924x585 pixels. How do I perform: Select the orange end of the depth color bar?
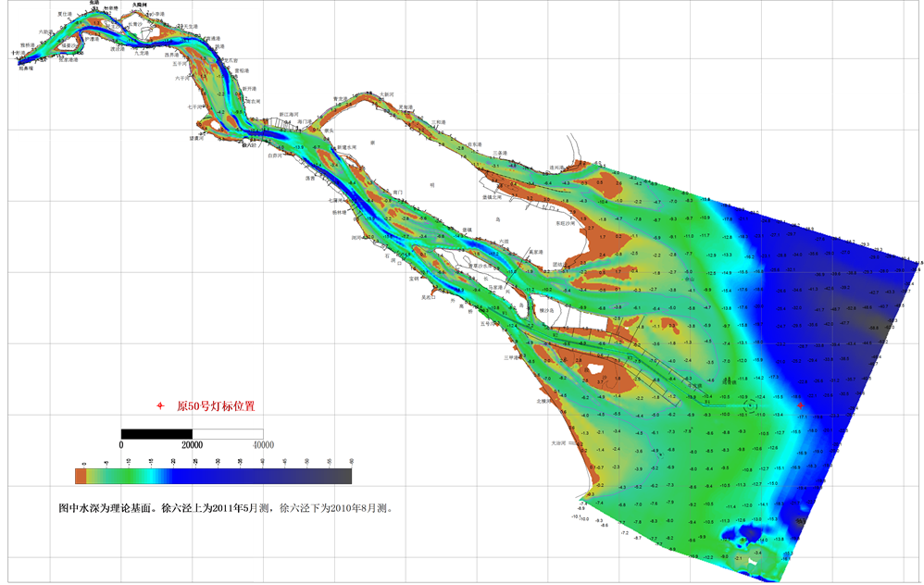click(81, 476)
